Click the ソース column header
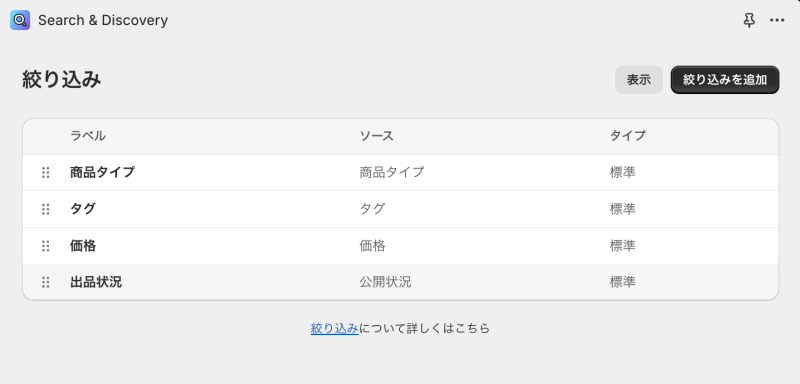800x384 pixels. pyautogui.click(x=377, y=136)
